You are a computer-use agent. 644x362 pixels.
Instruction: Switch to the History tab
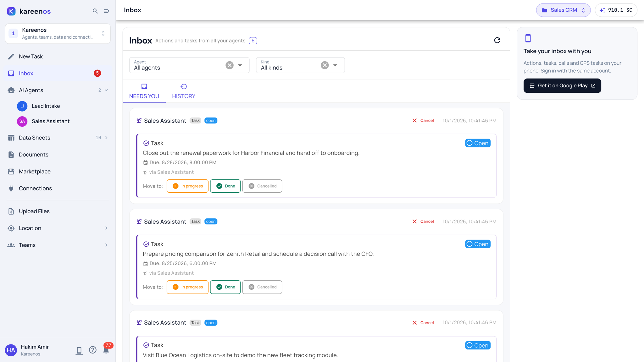click(x=184, y=91)
